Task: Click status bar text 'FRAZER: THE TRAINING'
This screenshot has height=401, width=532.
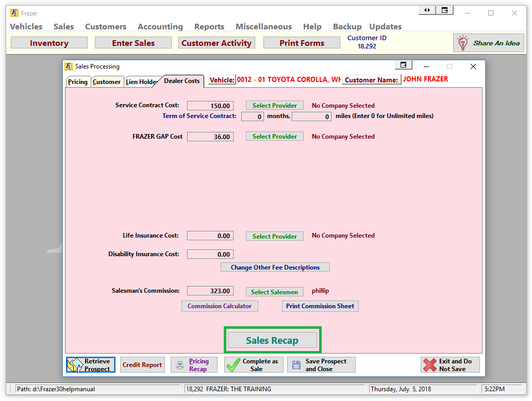Action: pos(239,389)
